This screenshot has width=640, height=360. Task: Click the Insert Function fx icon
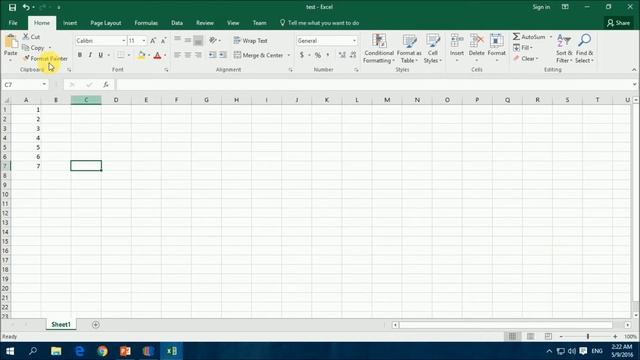point(106,84)
